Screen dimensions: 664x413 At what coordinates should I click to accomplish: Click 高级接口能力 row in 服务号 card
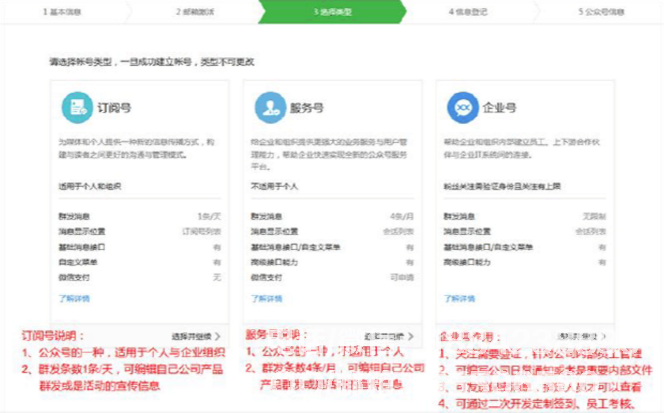[332, 262]
